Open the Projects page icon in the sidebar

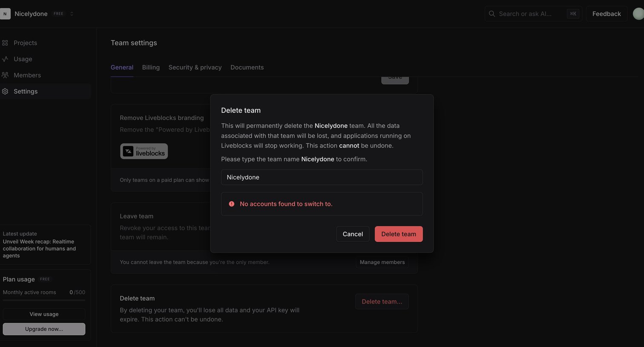[5, 43]
